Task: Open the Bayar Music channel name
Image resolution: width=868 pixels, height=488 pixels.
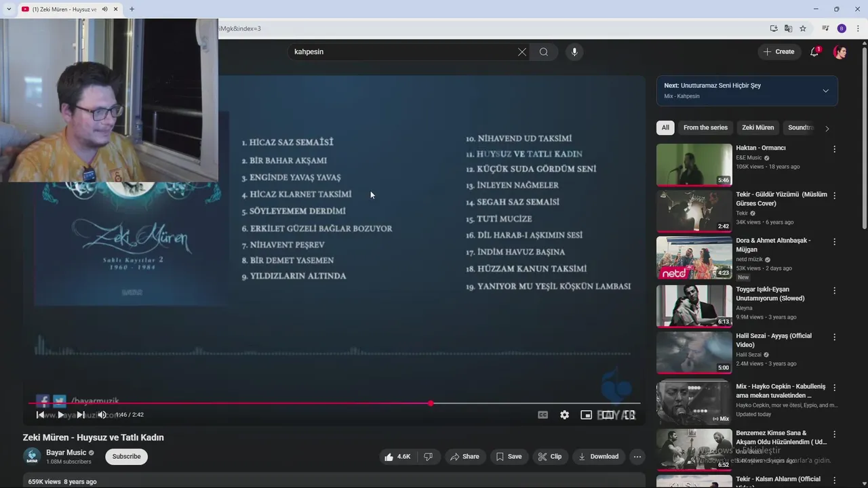Action: (66, 453)
